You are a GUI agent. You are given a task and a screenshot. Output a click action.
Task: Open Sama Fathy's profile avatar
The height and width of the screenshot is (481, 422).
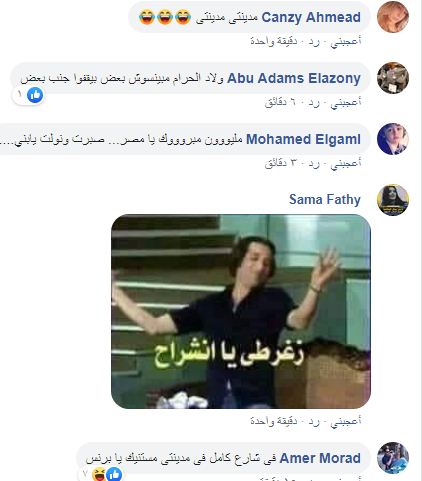click(393, 200)
